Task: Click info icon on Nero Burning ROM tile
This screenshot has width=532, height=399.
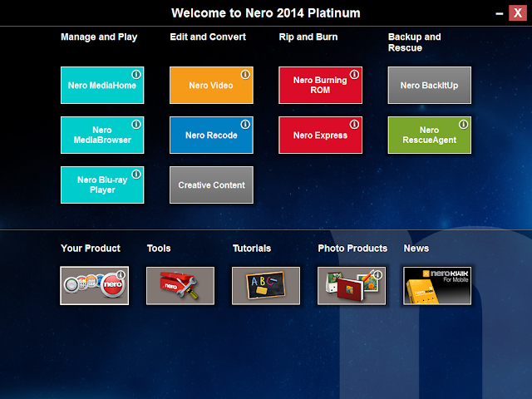Action: pos(354,74)
